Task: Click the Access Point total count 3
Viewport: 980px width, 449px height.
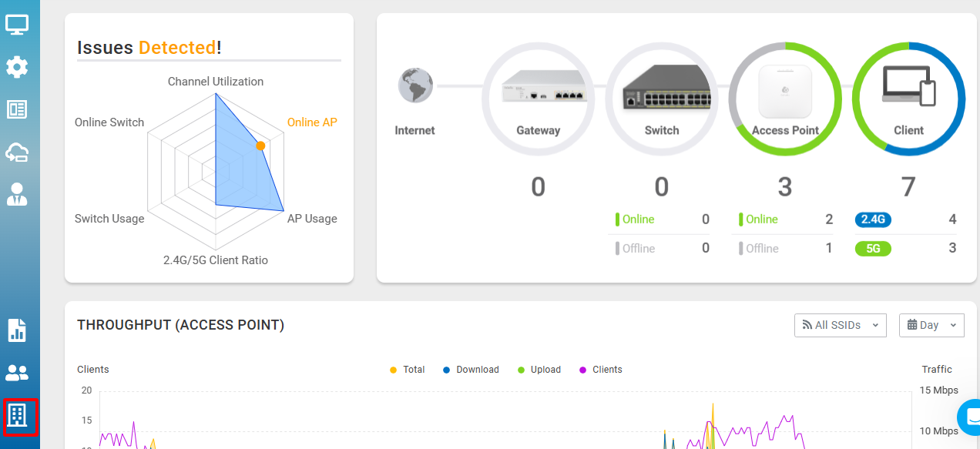Action: [x=785, y=186]
